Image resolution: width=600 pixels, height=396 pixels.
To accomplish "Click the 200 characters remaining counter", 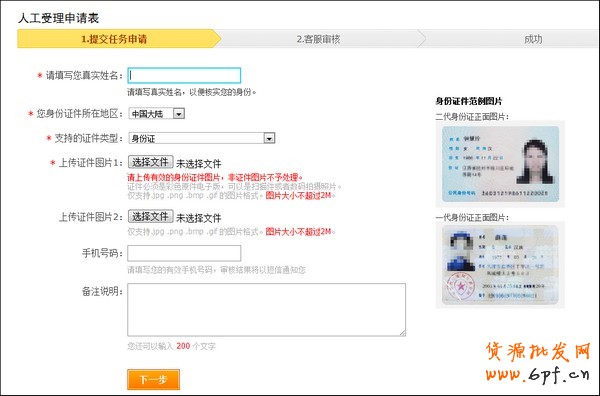I will 183,346.
